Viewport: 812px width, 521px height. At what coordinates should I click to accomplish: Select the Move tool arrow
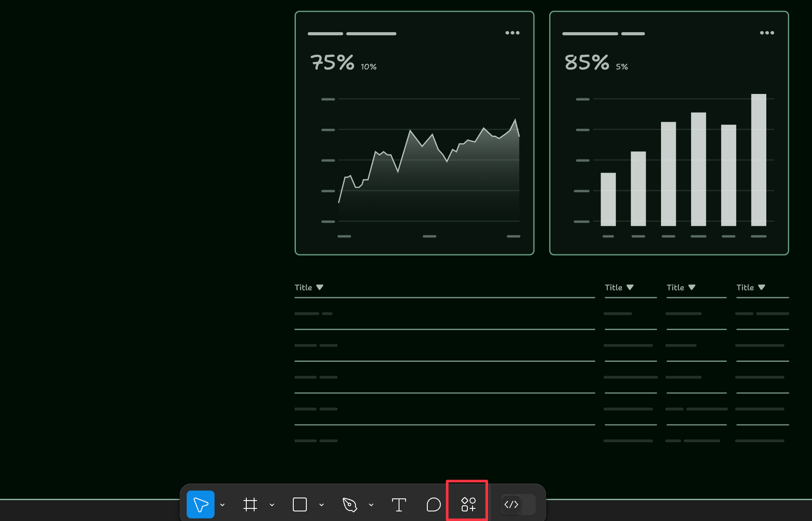tap(201, 504)
